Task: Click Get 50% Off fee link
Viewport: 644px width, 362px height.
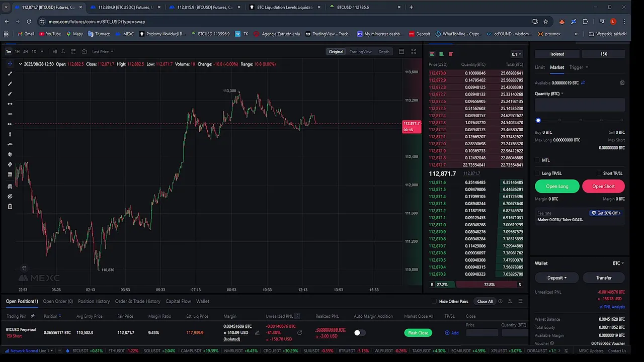Action: [x=606, y=213]
